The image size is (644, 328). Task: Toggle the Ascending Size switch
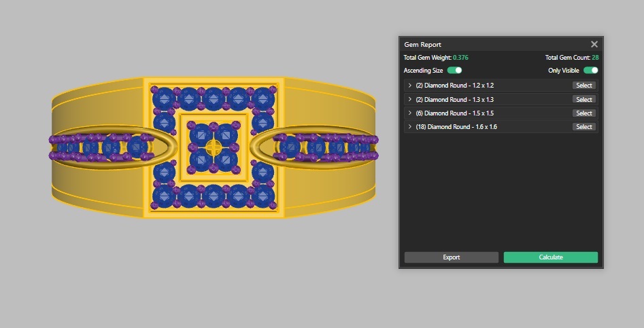[x=454, y=70]
